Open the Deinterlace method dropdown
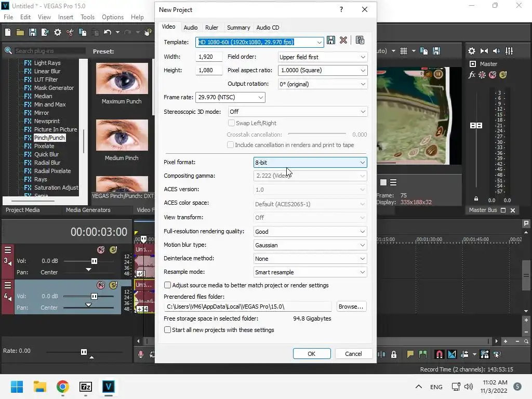 [x=310, y=259]
